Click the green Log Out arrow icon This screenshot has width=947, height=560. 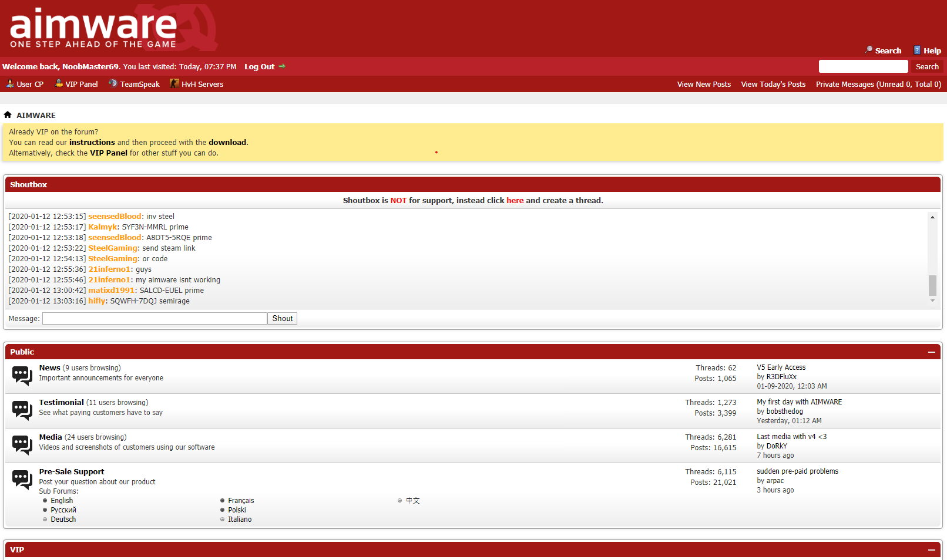point(282,66)
